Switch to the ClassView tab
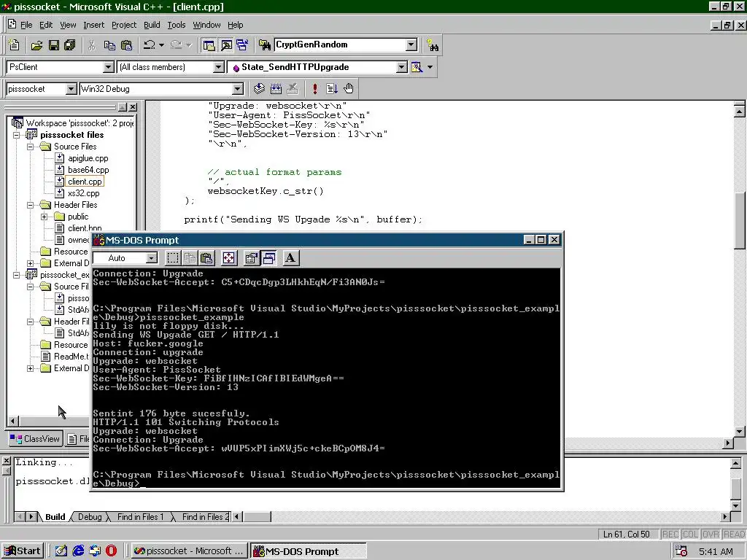Screen dimensions: 747x560 (36, 438)
